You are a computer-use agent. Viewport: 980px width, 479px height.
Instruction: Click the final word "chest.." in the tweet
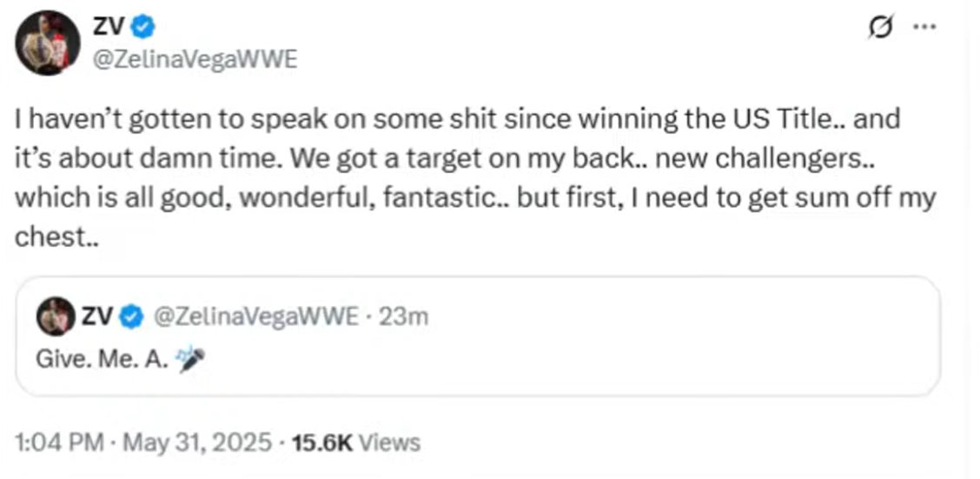point(56,237)
